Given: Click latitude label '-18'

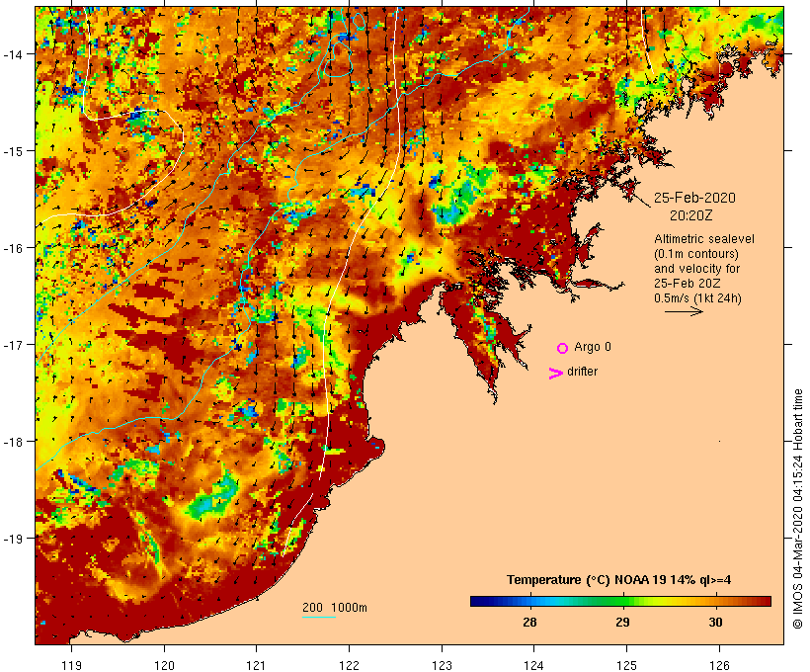Looking at the screenshot, I should point(12,442).
